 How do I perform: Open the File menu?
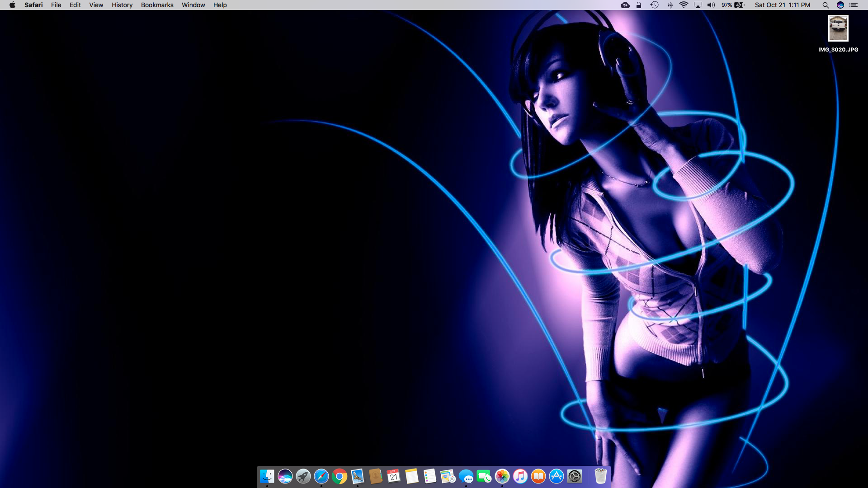(x=56, y=5)
